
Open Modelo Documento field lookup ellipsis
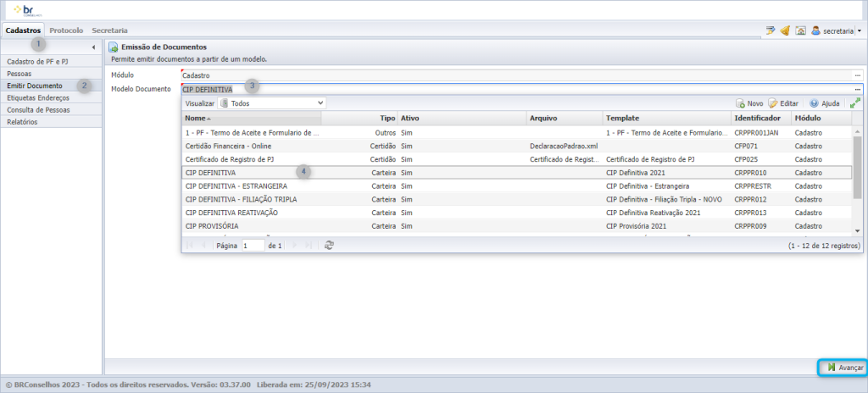858,89
